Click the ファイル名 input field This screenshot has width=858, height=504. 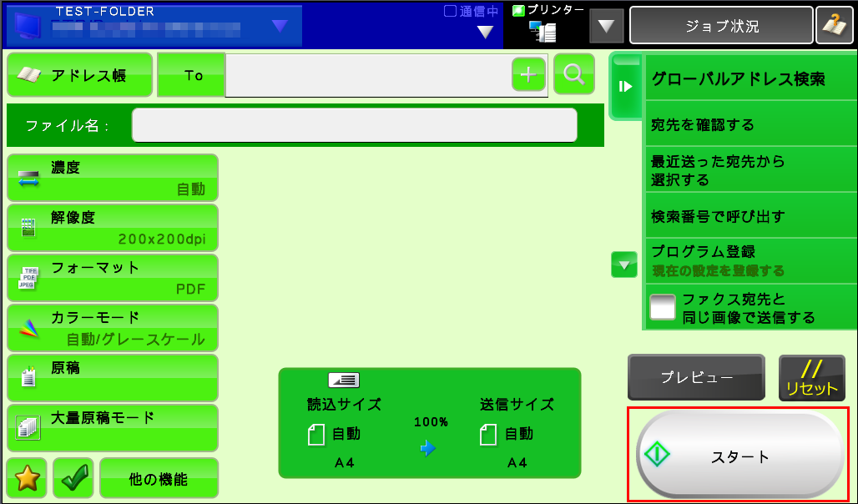point(354,126)
